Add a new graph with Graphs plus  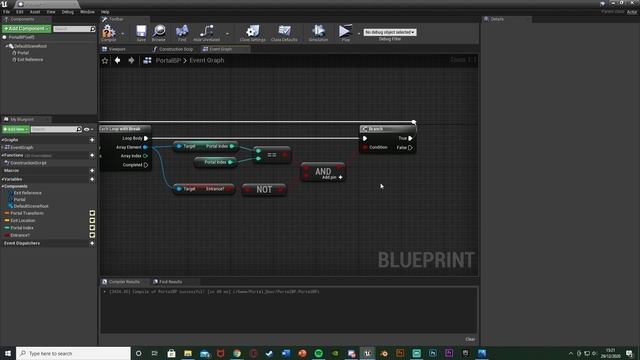coord(92,140)
